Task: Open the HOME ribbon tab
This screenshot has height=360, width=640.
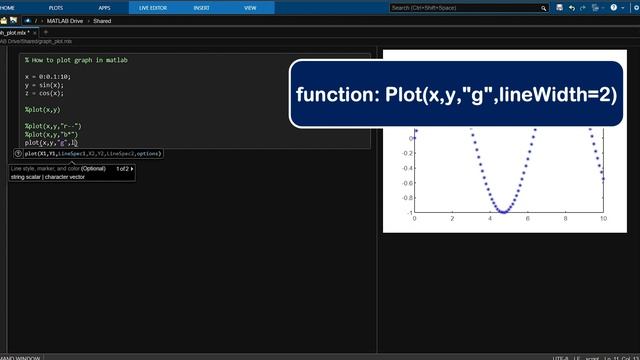Action: (7, 8)
